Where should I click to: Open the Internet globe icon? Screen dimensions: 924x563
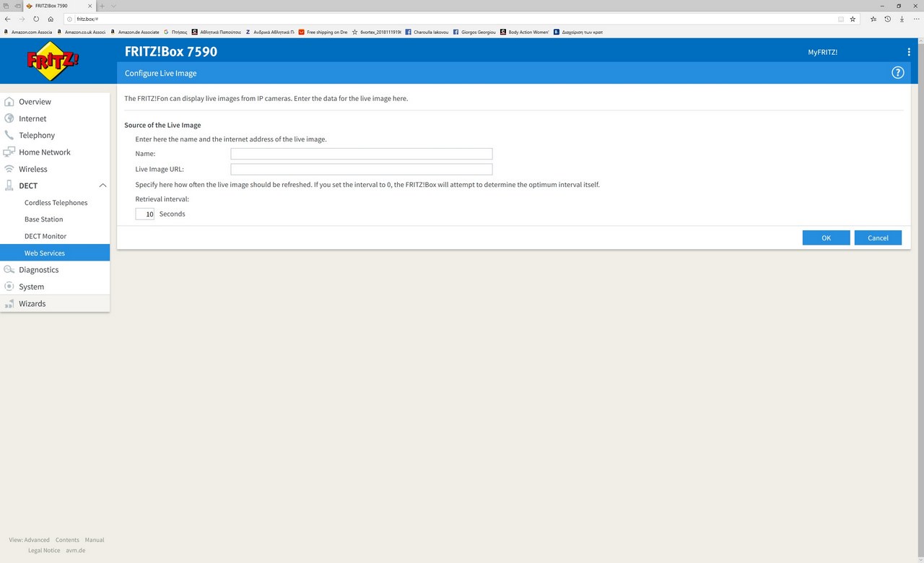(x=9, y=118)
